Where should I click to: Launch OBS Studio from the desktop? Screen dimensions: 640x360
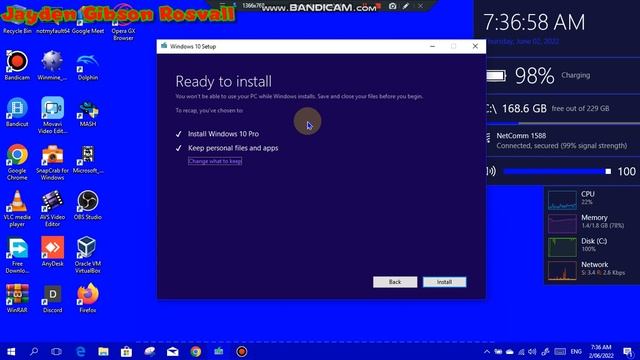coord(88,205)
